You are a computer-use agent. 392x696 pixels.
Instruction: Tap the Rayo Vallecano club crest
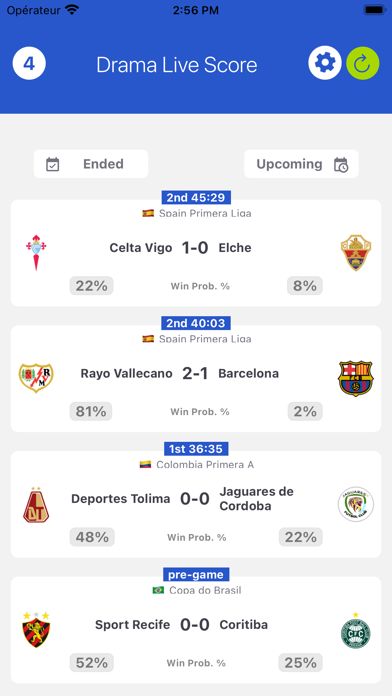click(36, 378)
